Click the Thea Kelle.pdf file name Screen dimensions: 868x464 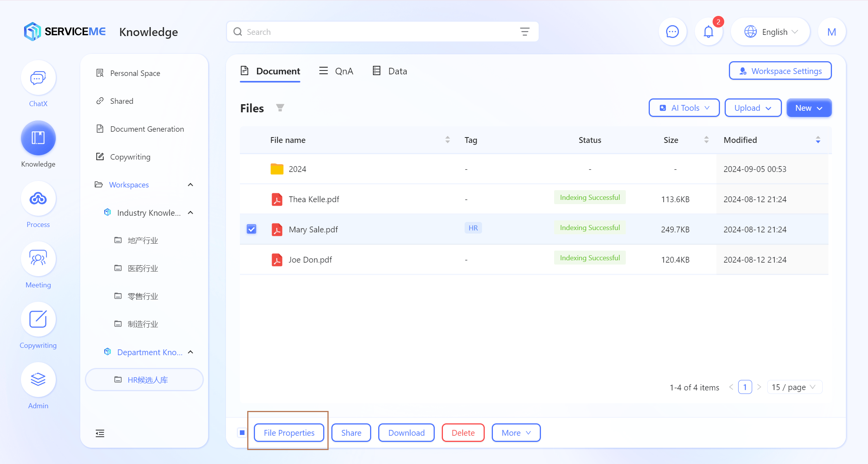314,199
